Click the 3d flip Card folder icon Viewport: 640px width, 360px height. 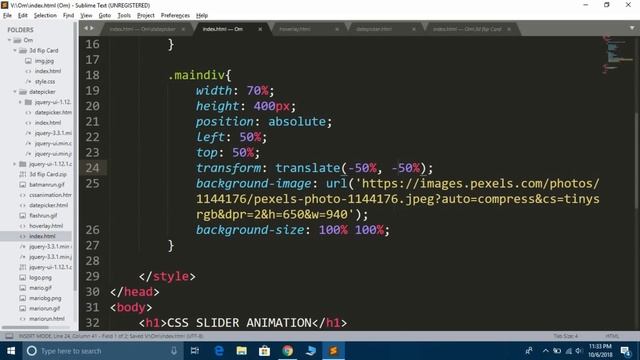23,51
